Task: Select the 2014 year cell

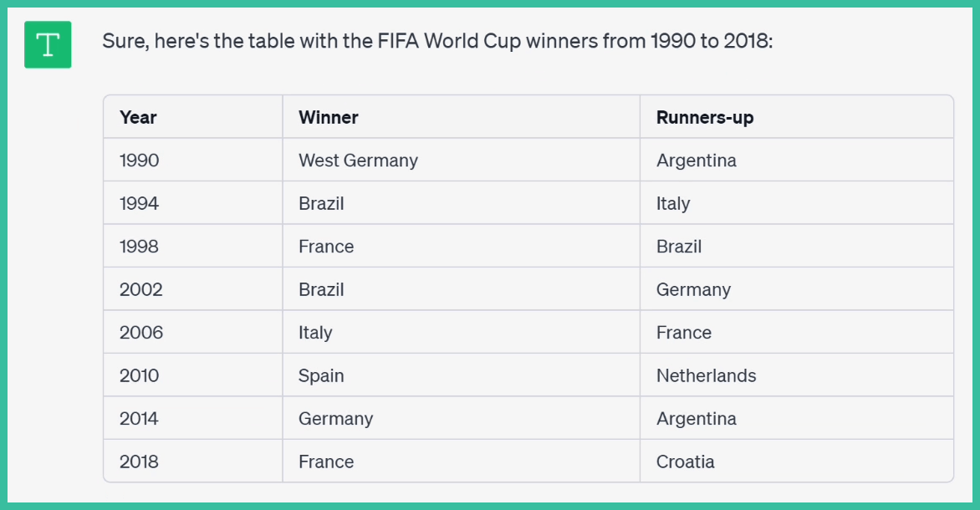Action: point(140,419)
